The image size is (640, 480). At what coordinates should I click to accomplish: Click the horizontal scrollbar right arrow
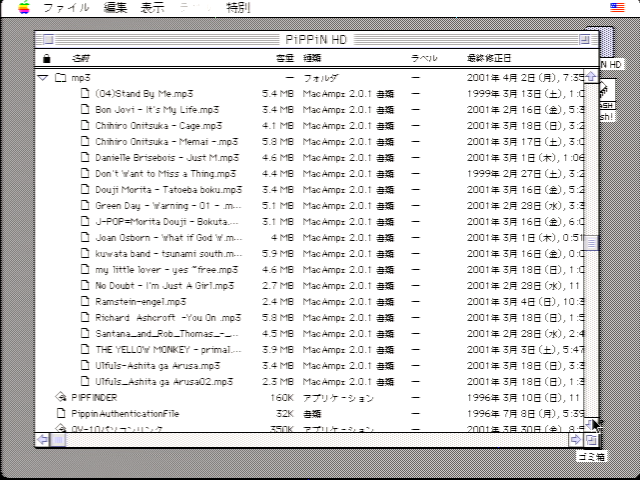click(x=576, y=440)
